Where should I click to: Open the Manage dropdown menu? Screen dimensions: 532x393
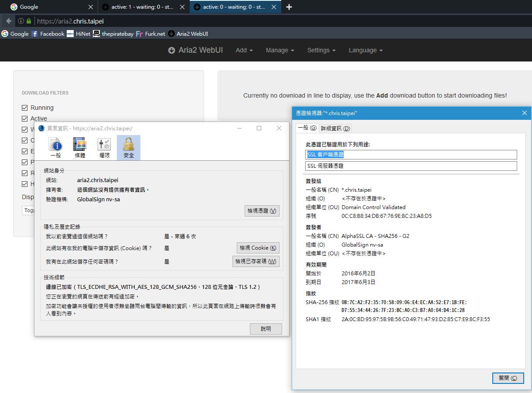click(x=280, y=50)
